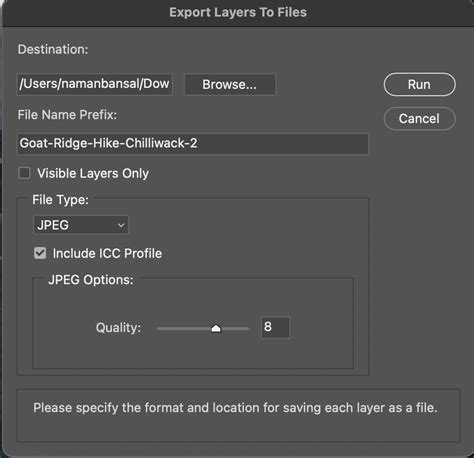Click the "Quality:" label
Image resolution: width=474 pixels, height=458 pixels.
[x=118, y=328]
